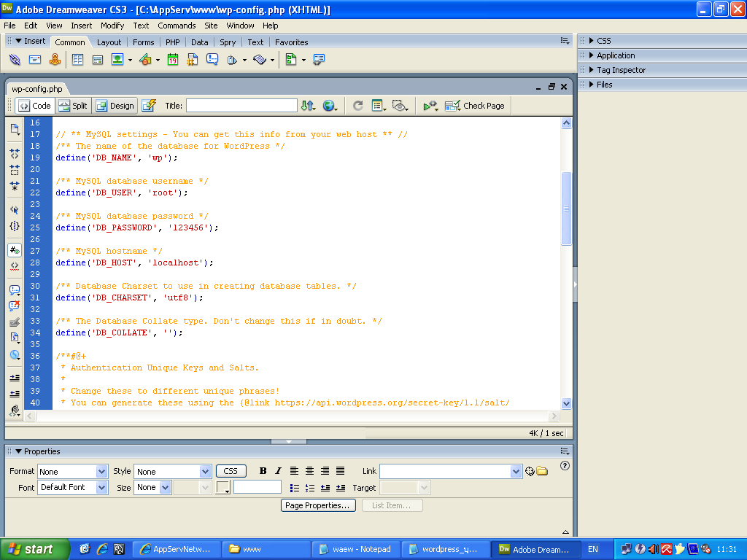Switch to the Spry insert tab

[x=228, y=42]
